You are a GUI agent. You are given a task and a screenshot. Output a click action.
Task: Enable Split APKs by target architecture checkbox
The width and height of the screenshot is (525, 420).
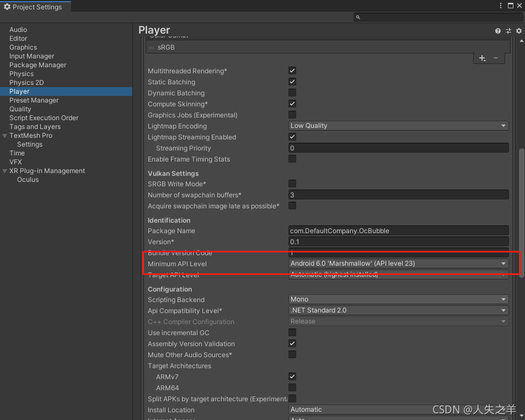click(x=292, y=399)
